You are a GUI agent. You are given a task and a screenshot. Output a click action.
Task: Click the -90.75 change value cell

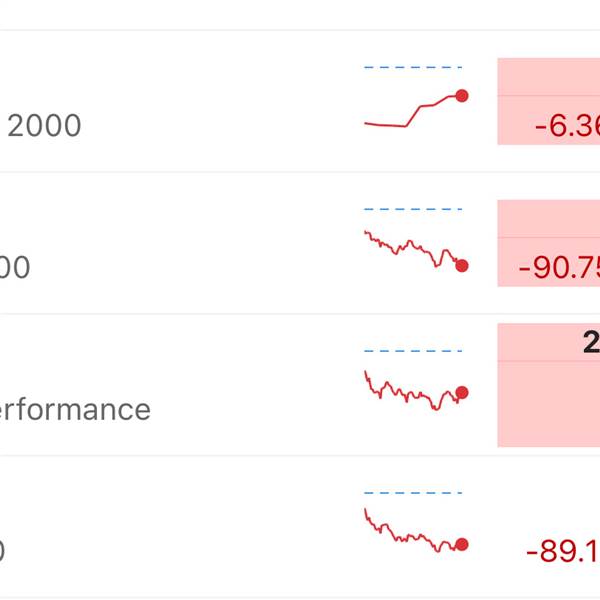point(549,262)
